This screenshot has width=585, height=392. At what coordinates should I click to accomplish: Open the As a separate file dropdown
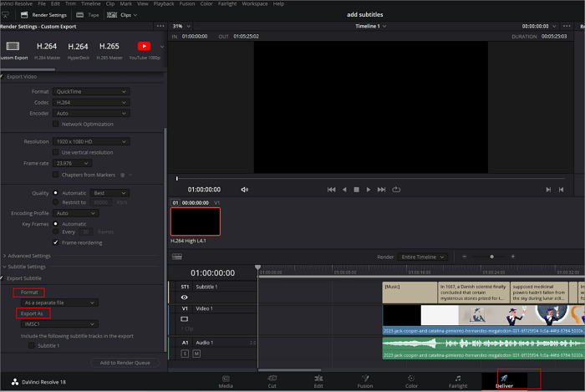click(x=59, y=303)
